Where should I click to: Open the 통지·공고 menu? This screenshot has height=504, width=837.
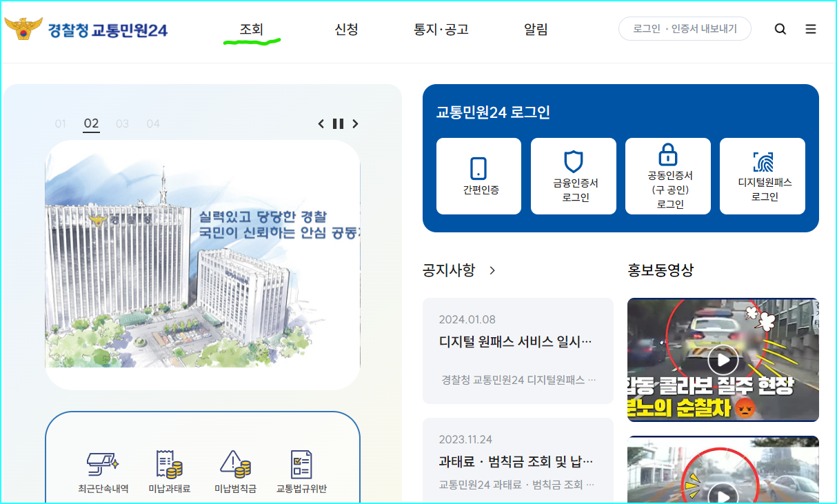[x=441, y=30]
